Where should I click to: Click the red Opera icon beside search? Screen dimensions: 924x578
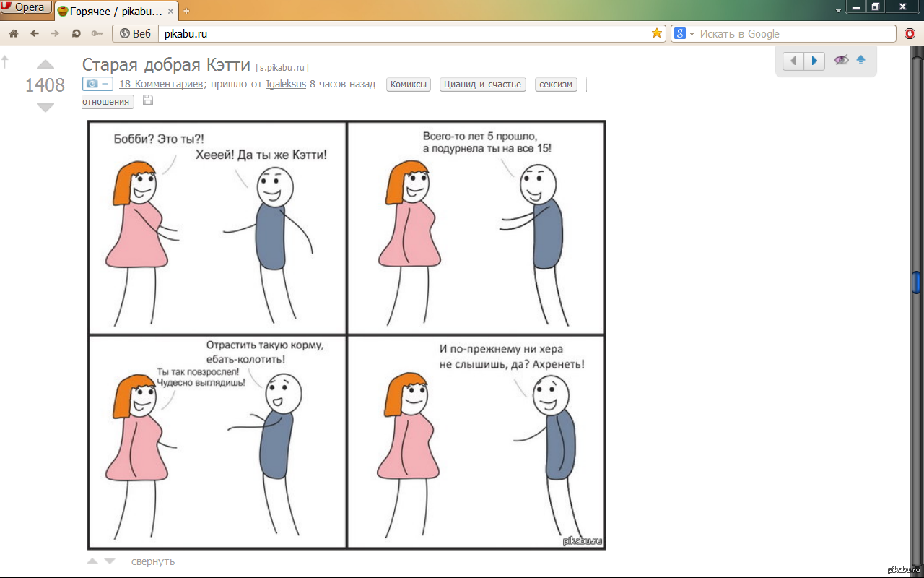910,34
